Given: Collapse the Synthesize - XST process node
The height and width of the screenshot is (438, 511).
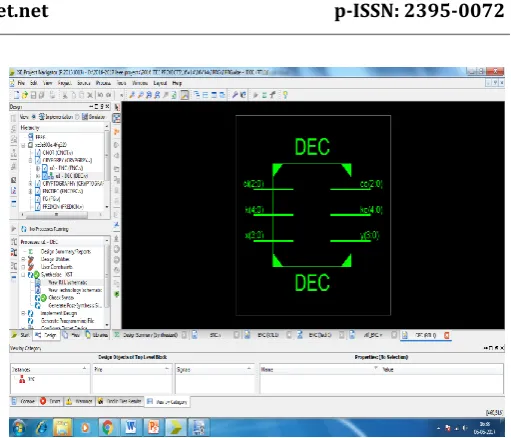Looking at the screenshot, I should pyautogui.click(x=23, y=275).
